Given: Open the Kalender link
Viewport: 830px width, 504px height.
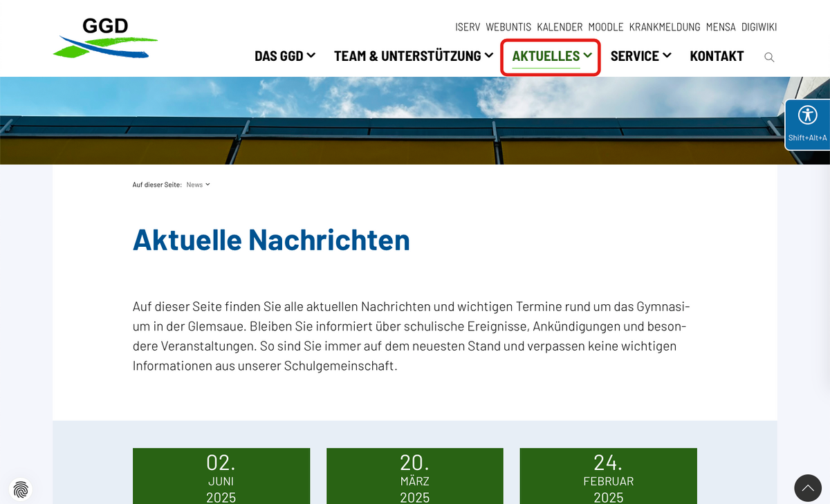Looking at the screenshot, I should coord(560,27).
